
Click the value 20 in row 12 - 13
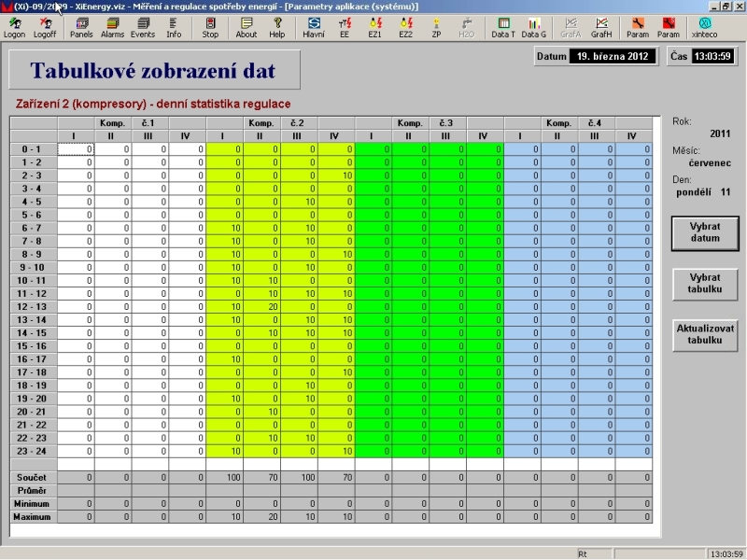[x=261, y=307]
